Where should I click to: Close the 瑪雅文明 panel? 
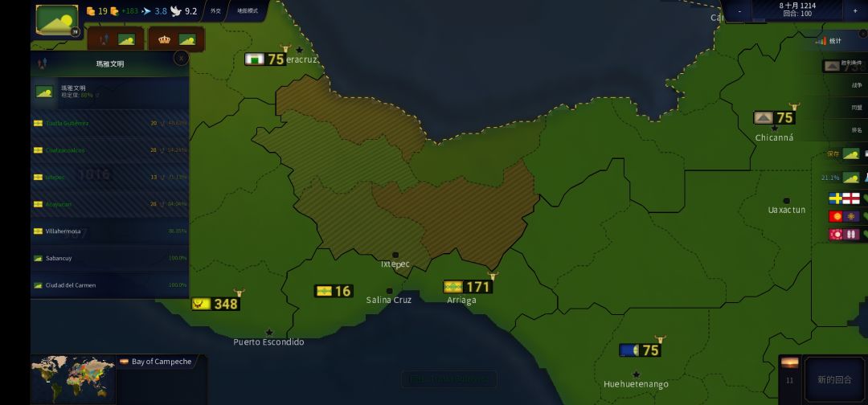pos(181,58)
